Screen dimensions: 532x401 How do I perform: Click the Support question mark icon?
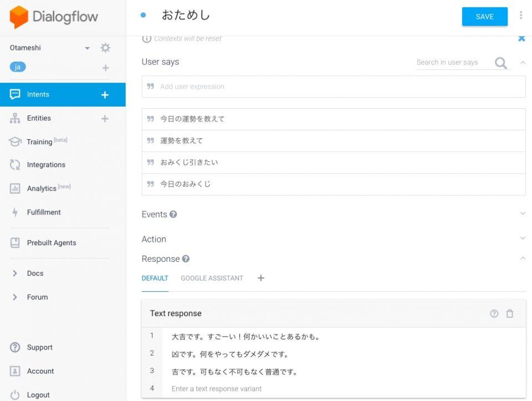point(15,347)
